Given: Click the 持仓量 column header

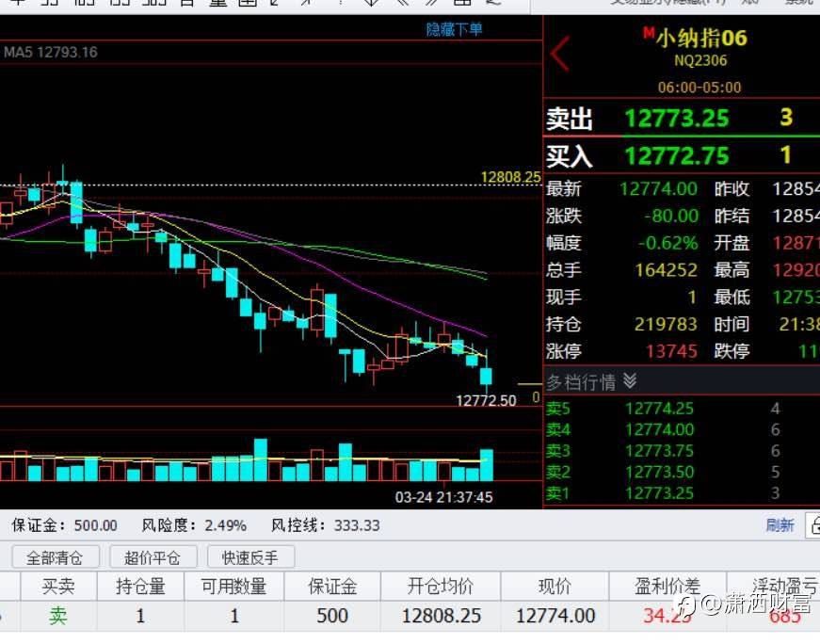Looking at the screenshot, I should point(140,587).
